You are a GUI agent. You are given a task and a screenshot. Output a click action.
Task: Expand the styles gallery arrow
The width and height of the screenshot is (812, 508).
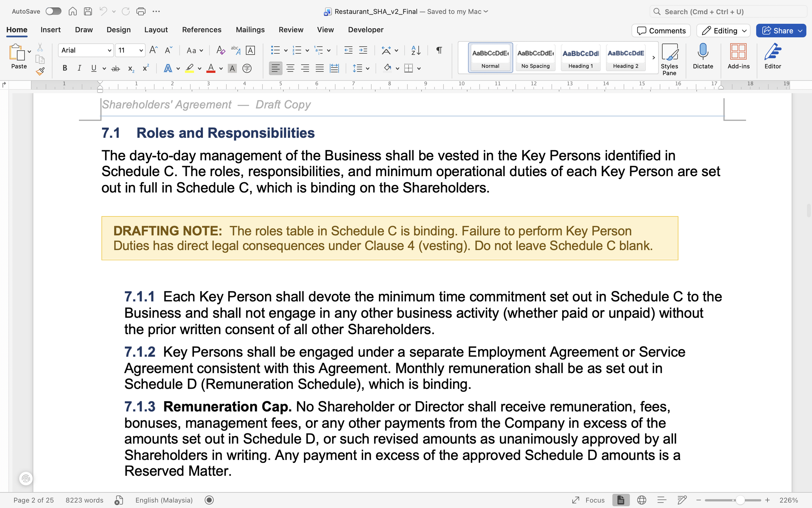point(653,58)
